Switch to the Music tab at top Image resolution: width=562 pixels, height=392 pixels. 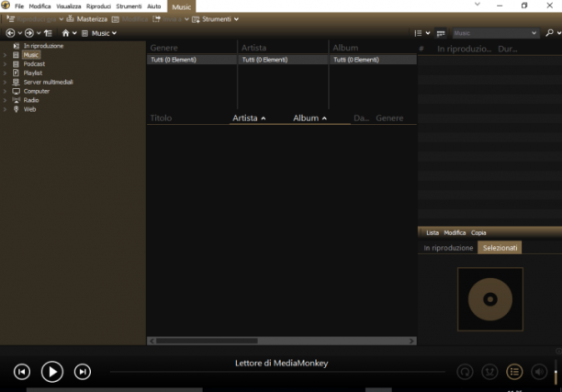pos(181,6)
